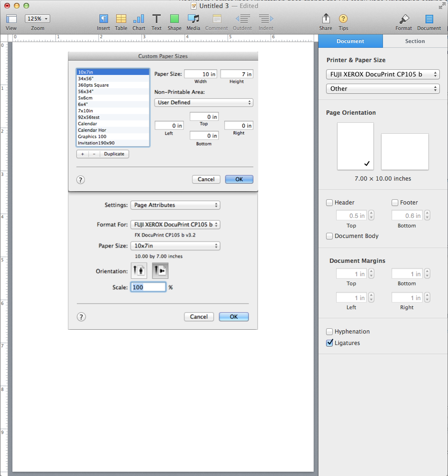Choose portrait page thumbnail in inspector

[x=355, y=146]
